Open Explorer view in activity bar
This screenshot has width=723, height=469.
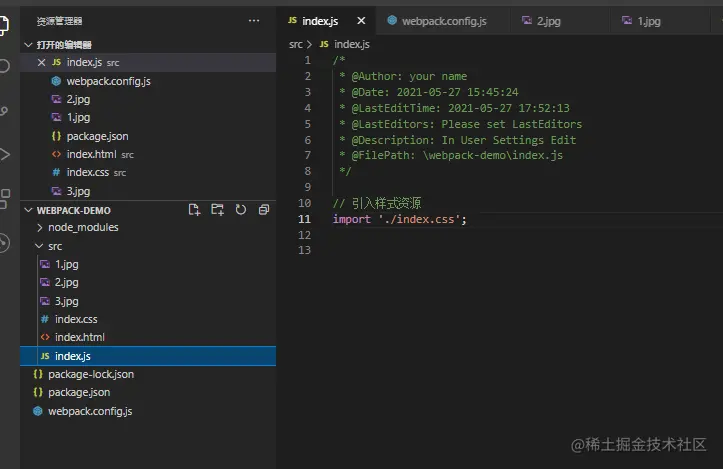pyautogui.click(x=4, y=25)
